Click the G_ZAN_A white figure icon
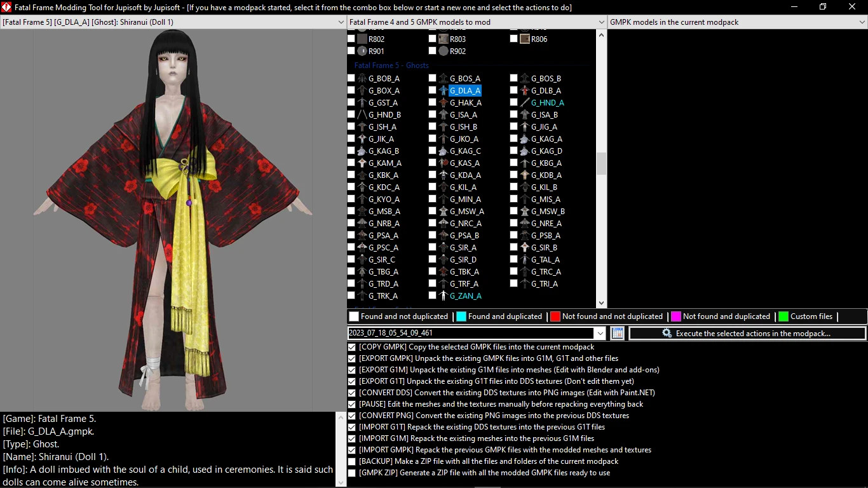The height and width of the screenshot is (488, 868). pyautogui.click(x=443, y=296)
